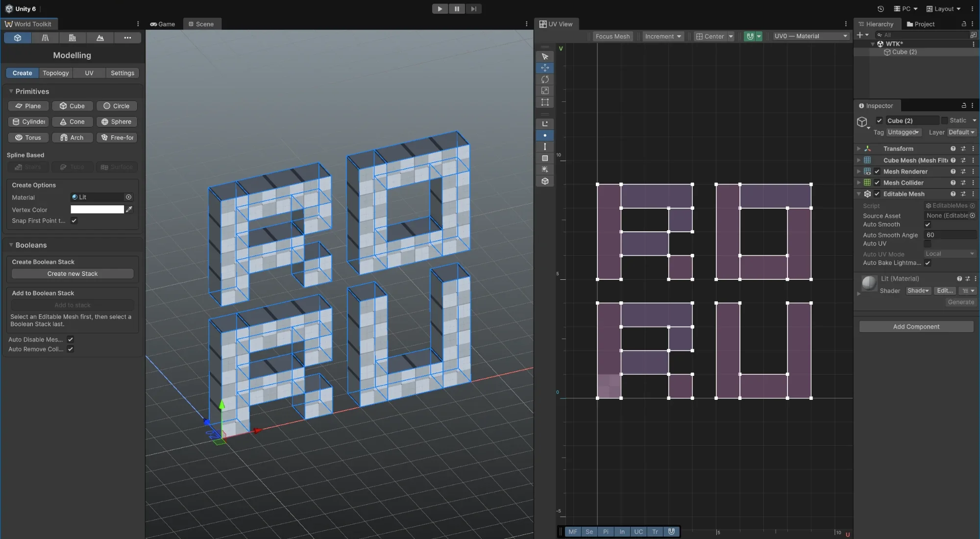980x539 pixels.
Task: Switch to vertex selection mode in UV View
Action: click(545, 135)
